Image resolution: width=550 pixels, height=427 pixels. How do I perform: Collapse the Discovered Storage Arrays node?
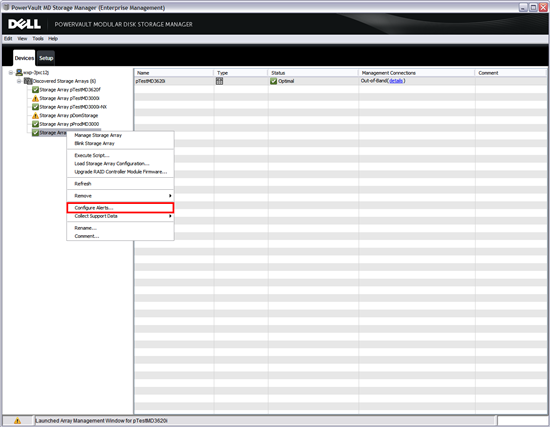coord(19,81)
